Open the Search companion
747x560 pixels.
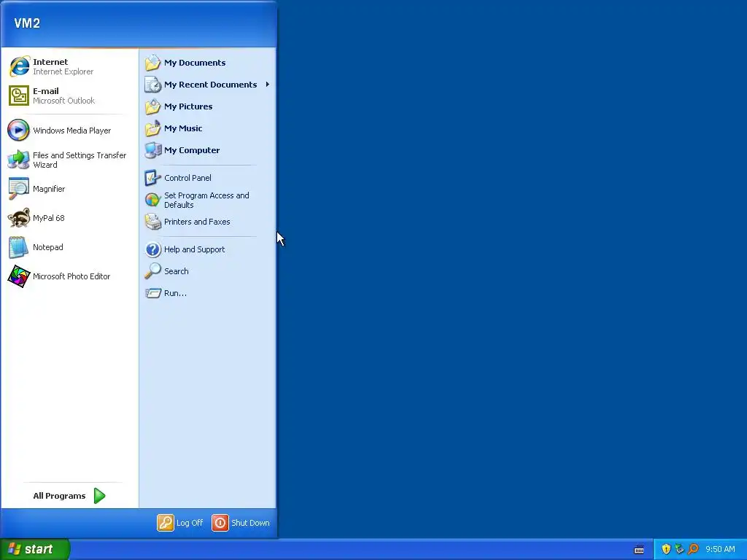click(x=208, y=271)
